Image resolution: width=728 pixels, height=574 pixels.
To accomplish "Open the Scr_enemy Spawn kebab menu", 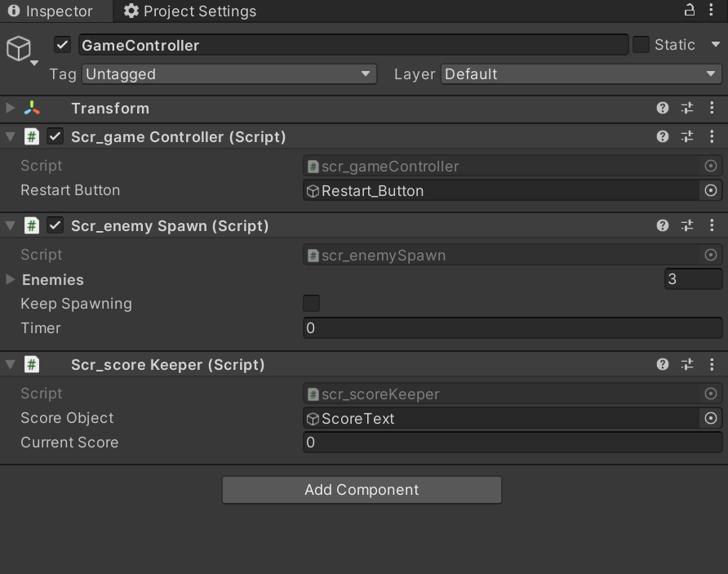I will (712, 226).
